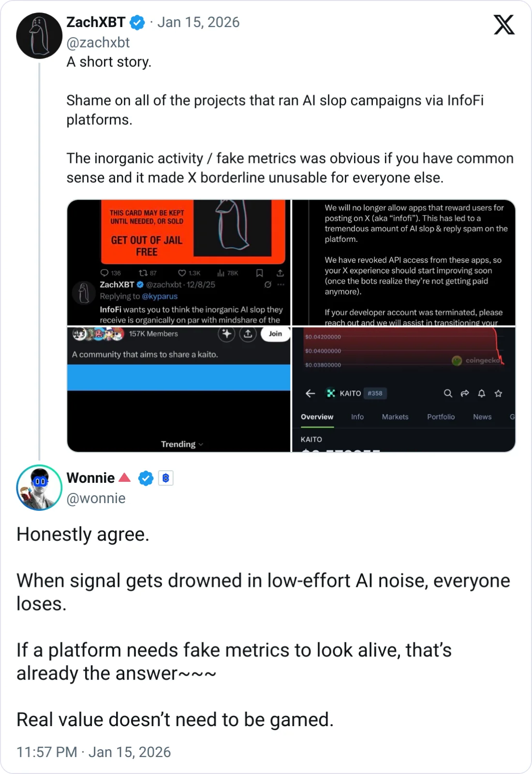Click the affiliate badge beside Wonnie's name

point(165,478)
